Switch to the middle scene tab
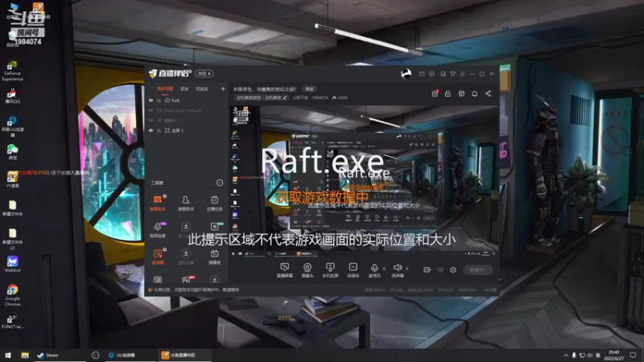This screenshot has height=362, width=644. click(184, 88)
